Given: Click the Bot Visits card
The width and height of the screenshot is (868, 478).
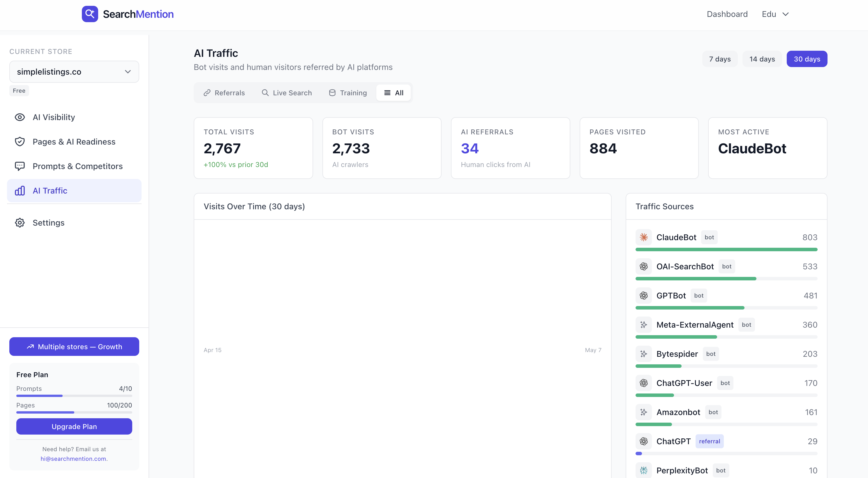Looking at the screenshot, I should tap(382, 148).
